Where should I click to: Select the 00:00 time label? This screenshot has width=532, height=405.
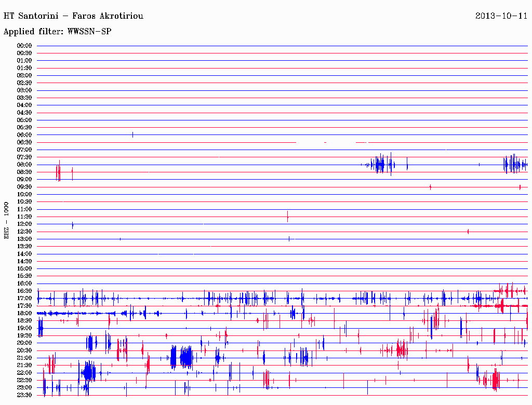click(24, 46)
